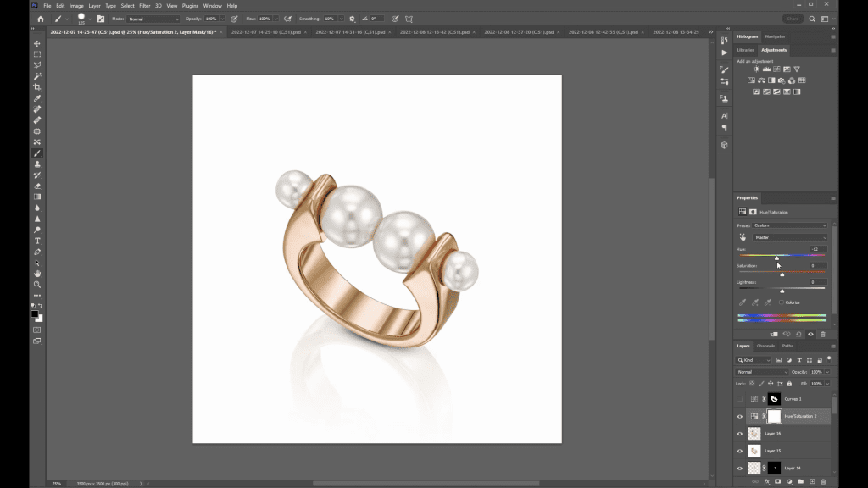Add Levels adjustment icon
This screenshot has height=488, width=868.
coord(766,69)
